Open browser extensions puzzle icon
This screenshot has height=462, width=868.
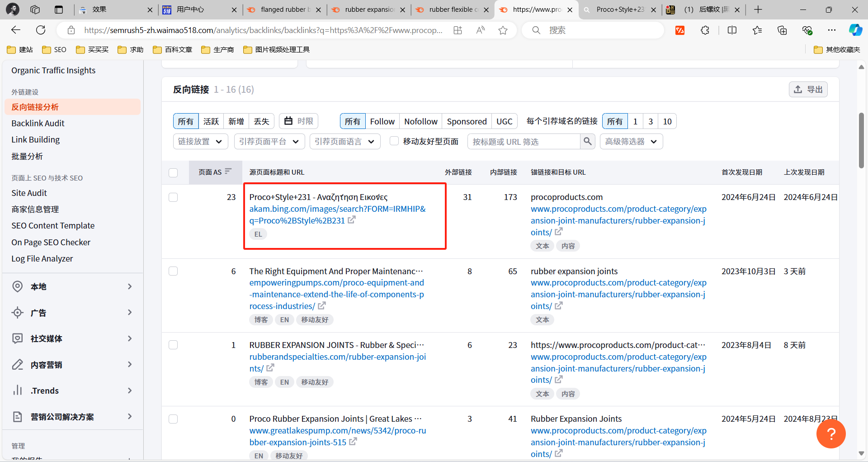coord(705,30)
